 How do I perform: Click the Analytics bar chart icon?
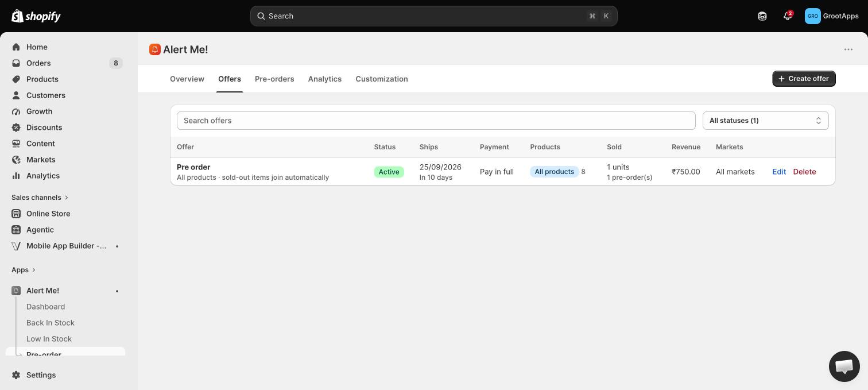(16, 176)
